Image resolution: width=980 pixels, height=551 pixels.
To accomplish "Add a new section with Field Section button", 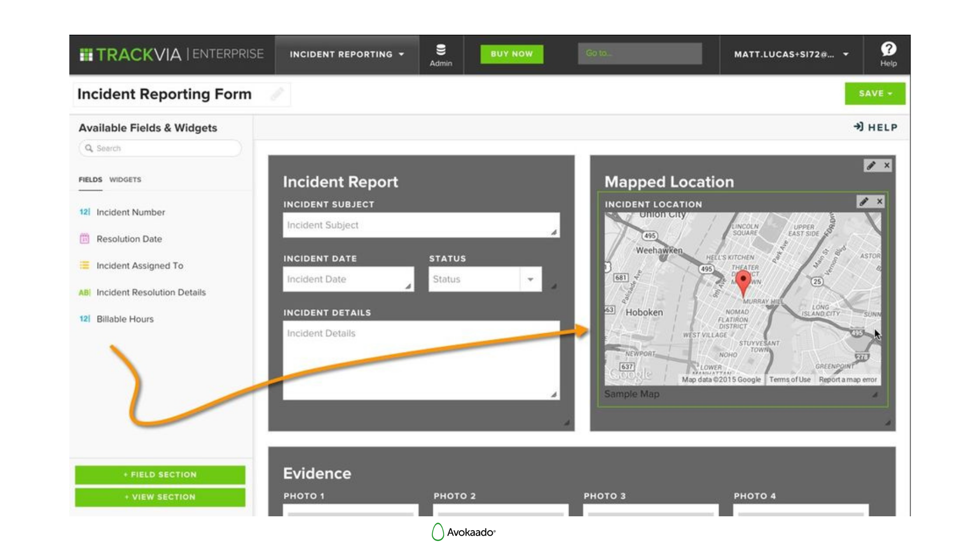I will [x=160, y=474].
